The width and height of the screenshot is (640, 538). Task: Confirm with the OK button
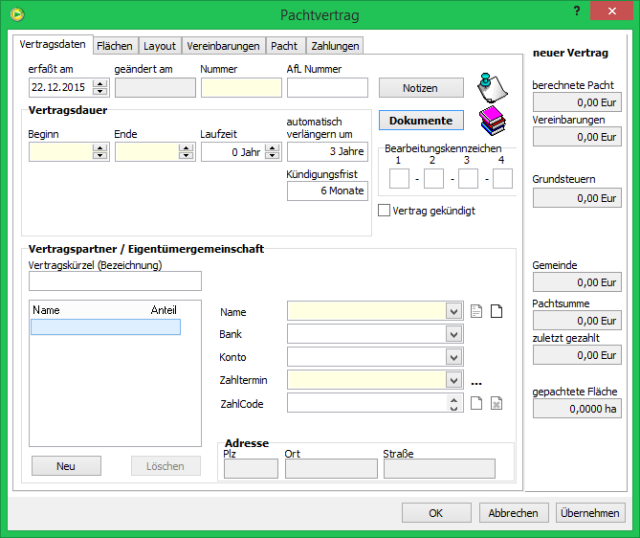click(x=436, y=513)
